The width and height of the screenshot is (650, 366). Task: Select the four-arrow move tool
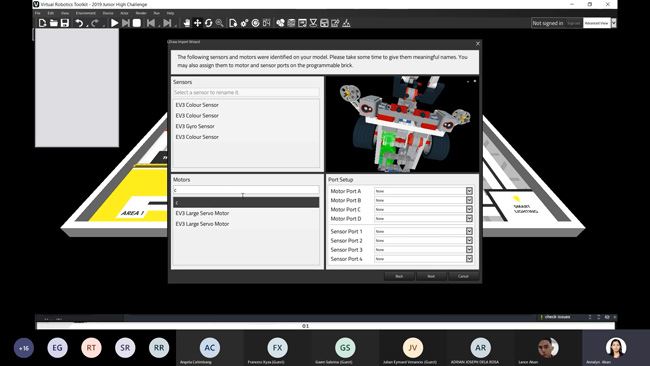(198, 23)
